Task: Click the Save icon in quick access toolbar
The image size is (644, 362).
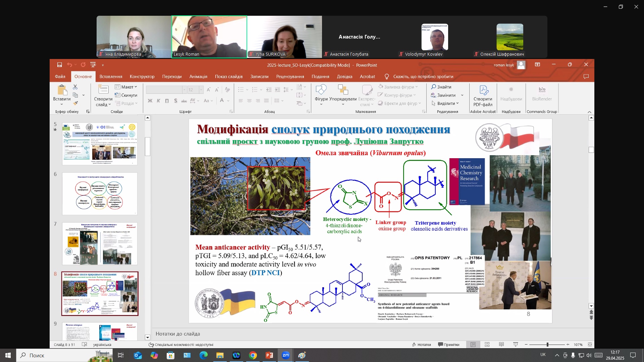Action: point(59,65)
